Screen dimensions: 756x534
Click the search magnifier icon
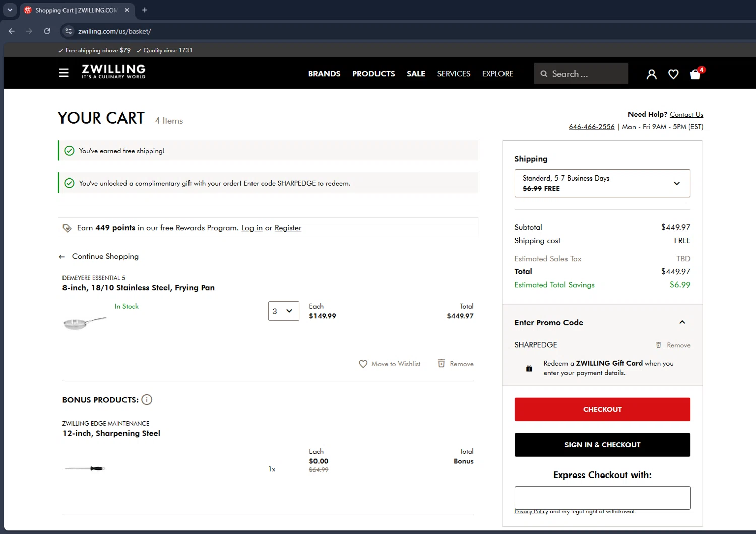(x=544, y=74)
